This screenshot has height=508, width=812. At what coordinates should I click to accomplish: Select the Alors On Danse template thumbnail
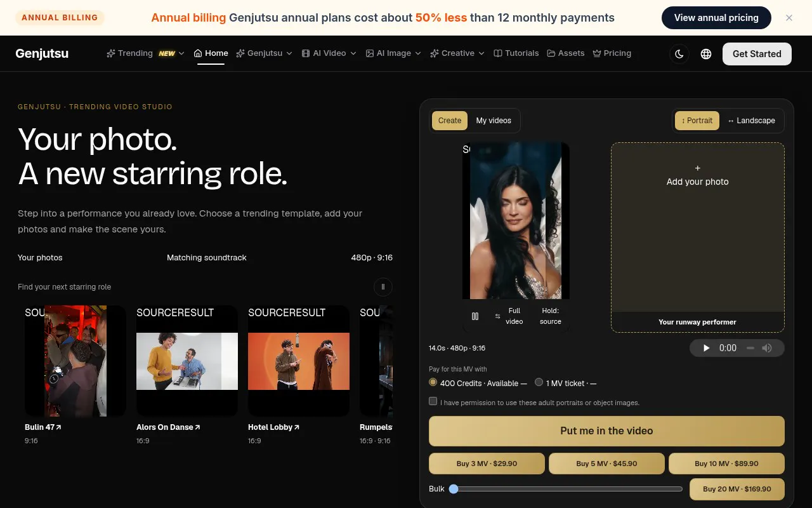click(x=187, y=361)
